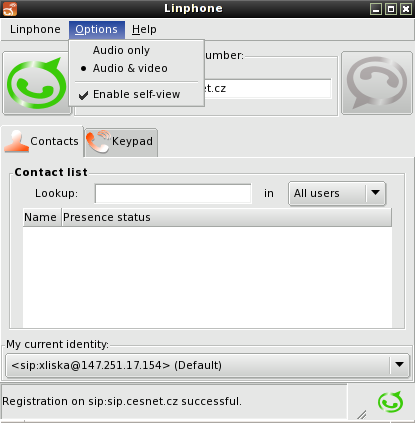Viewport: 415px width, 423px height.
Task: Close the Linphone window
Action: coord(406,9)
